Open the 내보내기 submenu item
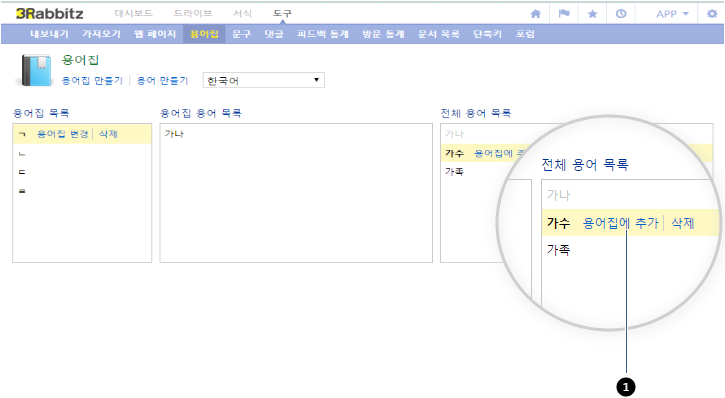The image size is (725, 398). (49, 34)
